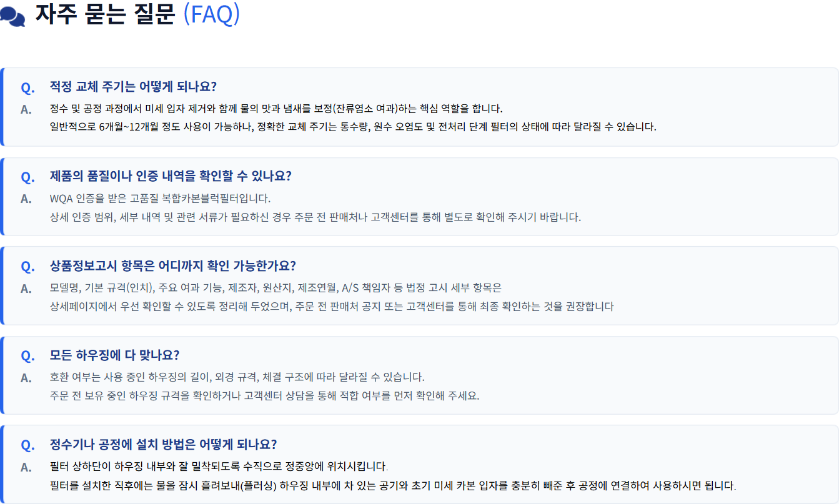
Task: Click the A. marker under WQA certification answer
Action: (x=26, y=199)
